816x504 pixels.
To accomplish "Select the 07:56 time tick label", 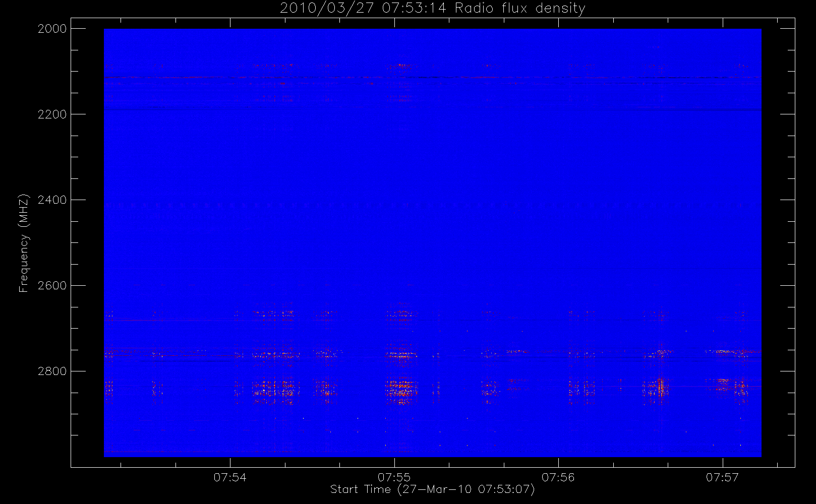I will 558,477.
